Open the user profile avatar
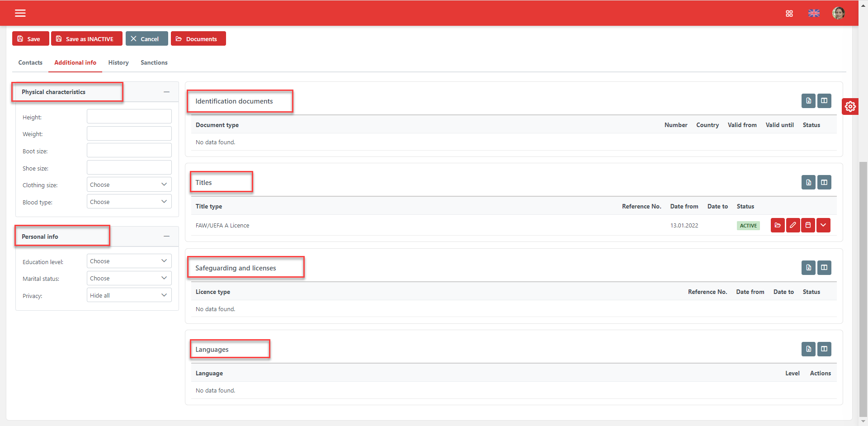 pos(838,13)
